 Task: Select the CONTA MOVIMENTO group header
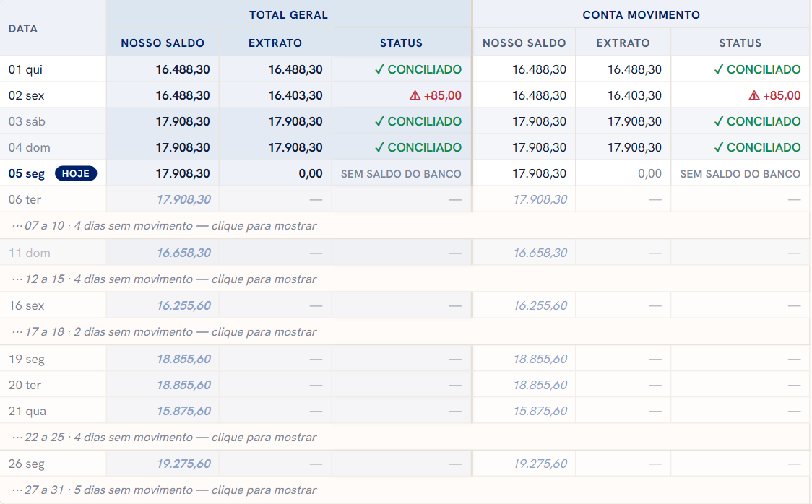tap(641, 15)
